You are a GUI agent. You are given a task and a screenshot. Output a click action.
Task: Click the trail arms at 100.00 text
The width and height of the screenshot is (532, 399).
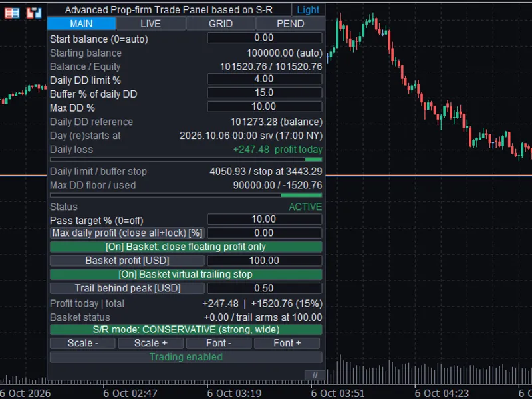point(279,318)
